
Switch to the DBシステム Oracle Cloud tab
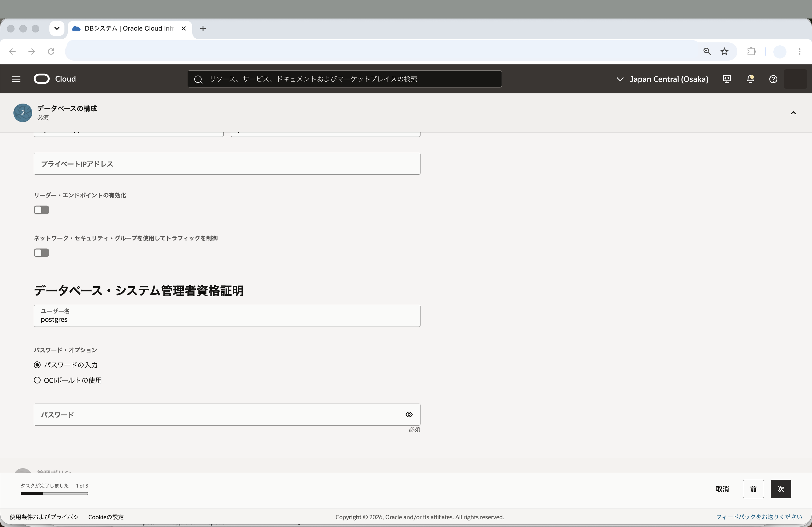coord(130,29)
